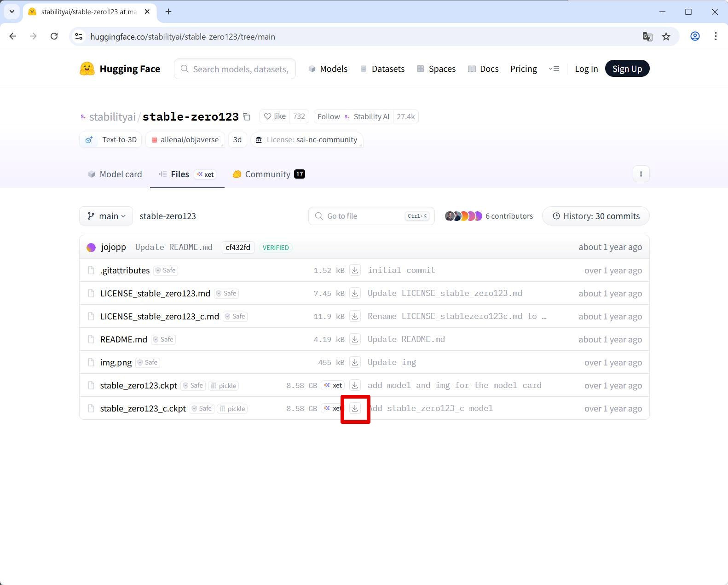The image size is (728, 585).
Task: Copy model name to clipboard
Action: [247, 117]
